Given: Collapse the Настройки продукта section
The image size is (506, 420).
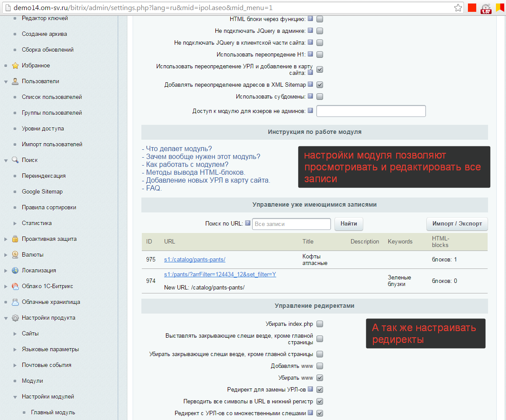Looking at the screenshot, I should (6, 318).
